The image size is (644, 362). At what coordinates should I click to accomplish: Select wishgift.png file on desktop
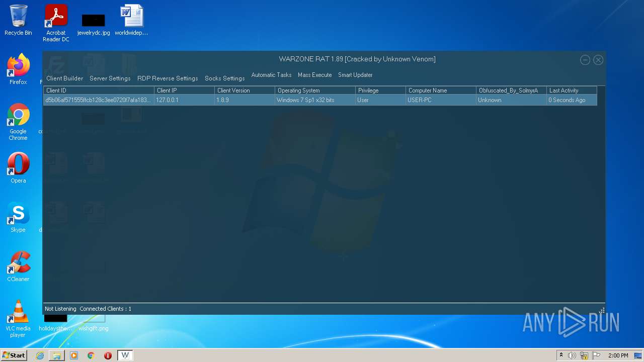pos(94,323)
